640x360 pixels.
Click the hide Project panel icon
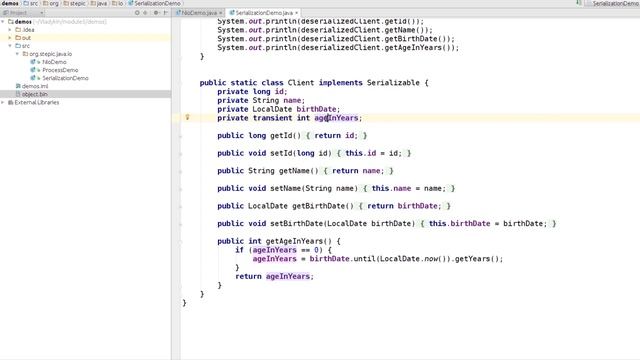tap(165, 13)
